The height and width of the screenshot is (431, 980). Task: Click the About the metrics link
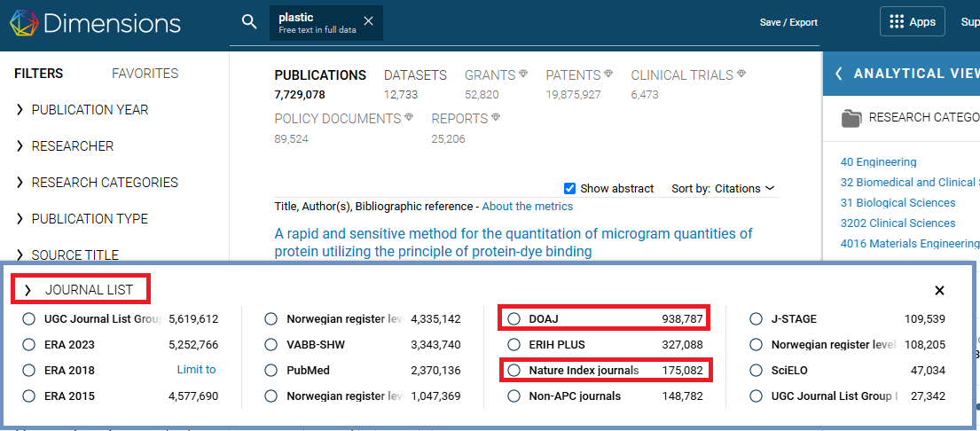click(x=527, y=207)
